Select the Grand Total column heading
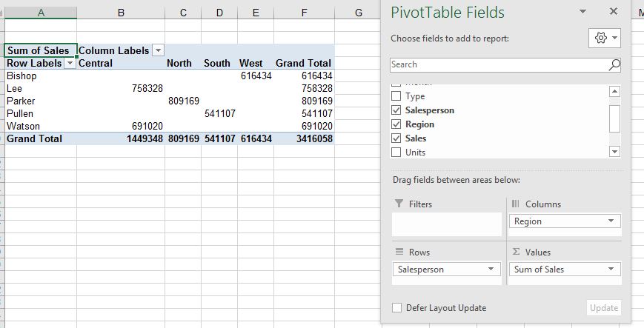 (304, 63)
